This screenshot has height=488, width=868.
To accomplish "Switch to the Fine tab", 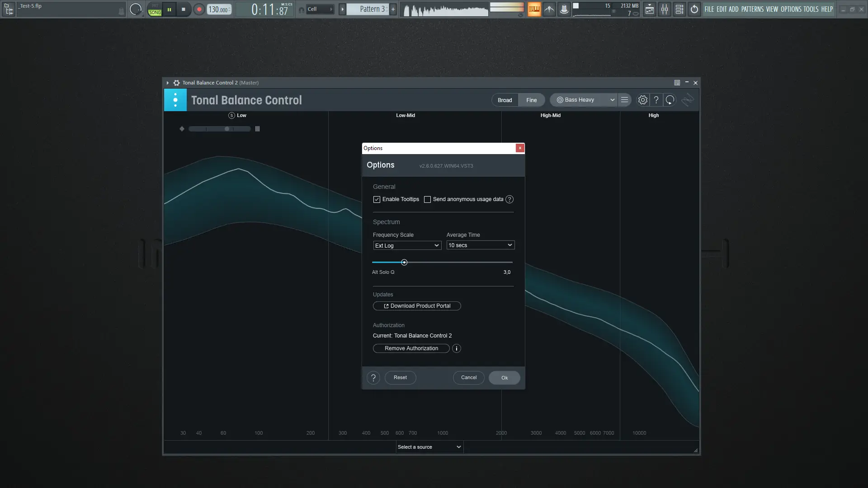I will point(531,100).
